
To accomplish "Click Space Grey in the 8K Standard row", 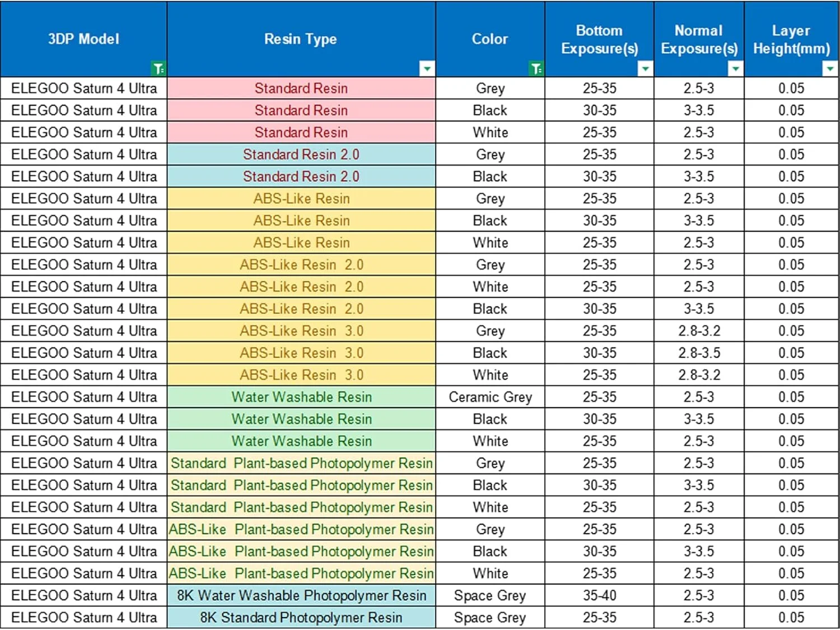I will click(x=490, y=618).
